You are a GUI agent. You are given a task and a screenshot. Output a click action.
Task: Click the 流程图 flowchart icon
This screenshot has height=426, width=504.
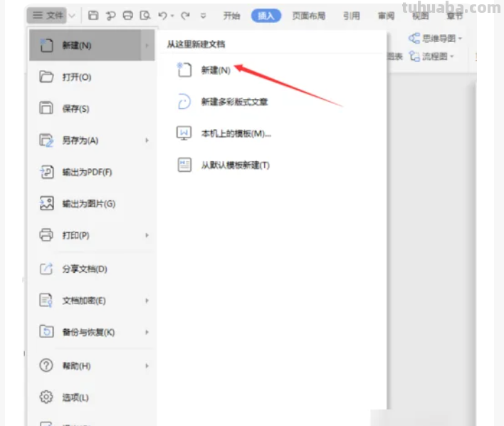coord(414,56)
